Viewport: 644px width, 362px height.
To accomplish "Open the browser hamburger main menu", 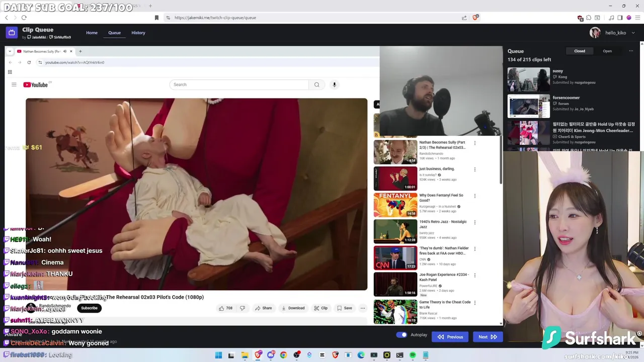I will 637,18.
